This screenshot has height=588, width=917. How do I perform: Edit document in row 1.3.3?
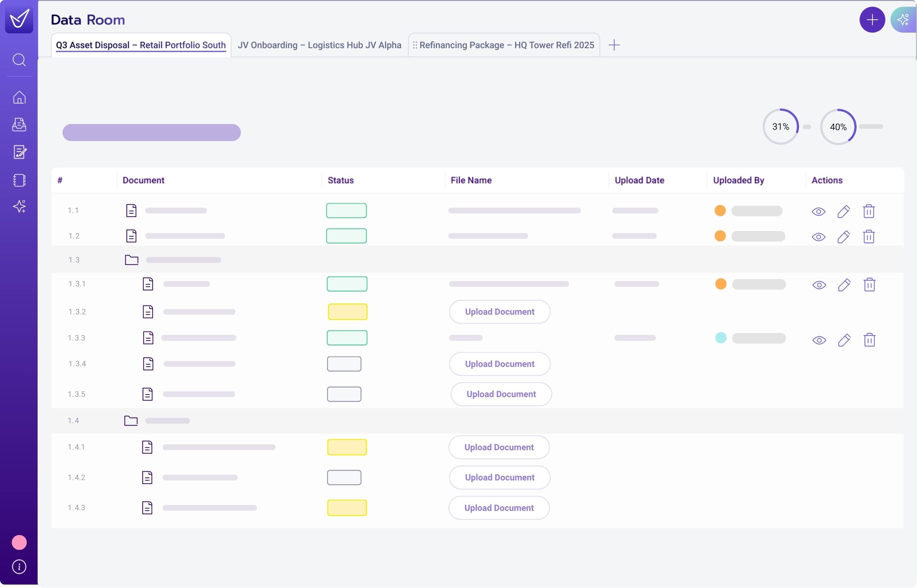coord(844,340)
